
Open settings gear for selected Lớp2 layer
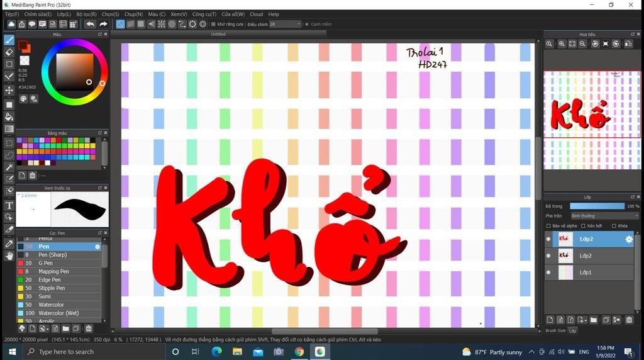pos(629,239)
